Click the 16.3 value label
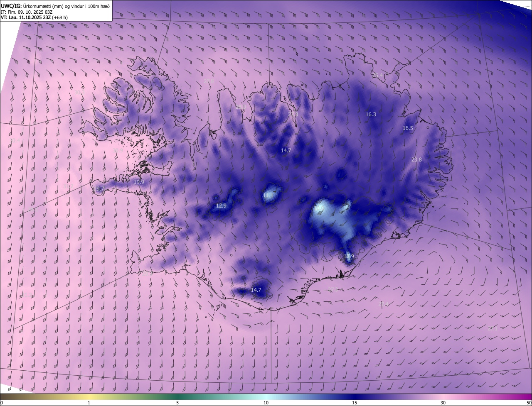This screenshot has width=532, height=406. tap(371, 114)
